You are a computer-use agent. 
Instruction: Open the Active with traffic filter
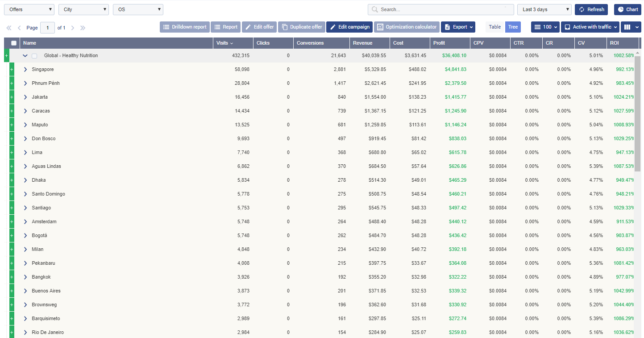coord(590,27)
